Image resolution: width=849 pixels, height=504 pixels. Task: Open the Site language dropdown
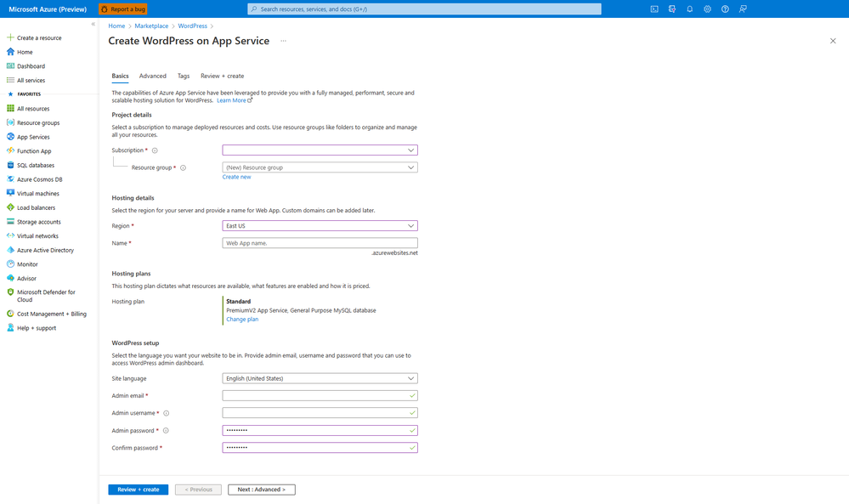tap(320, 378)
